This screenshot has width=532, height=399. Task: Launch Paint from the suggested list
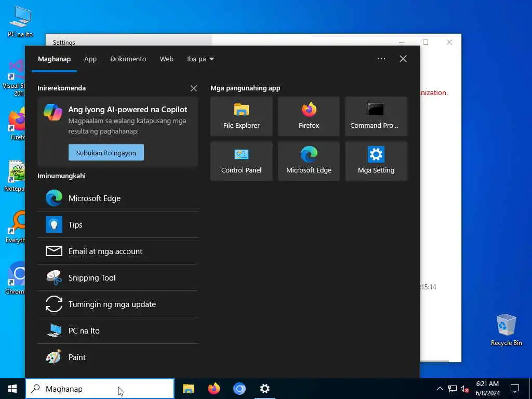[x=117, y=357]
